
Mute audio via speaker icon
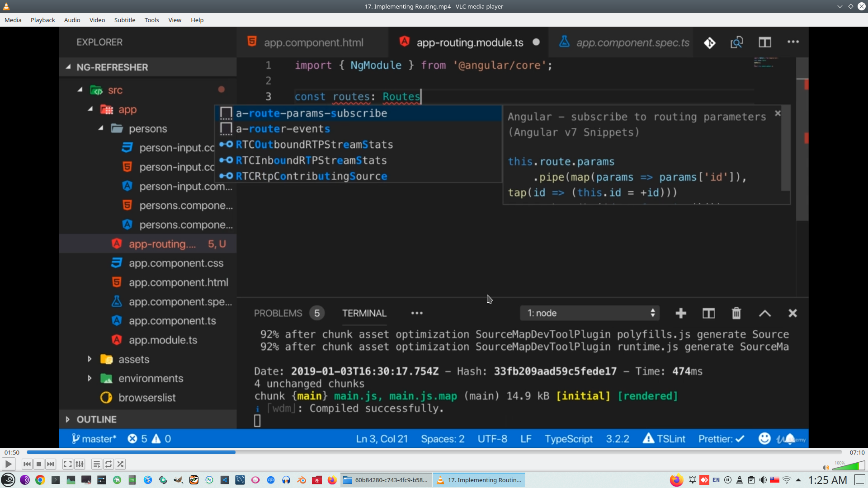(x=826, y=468)
